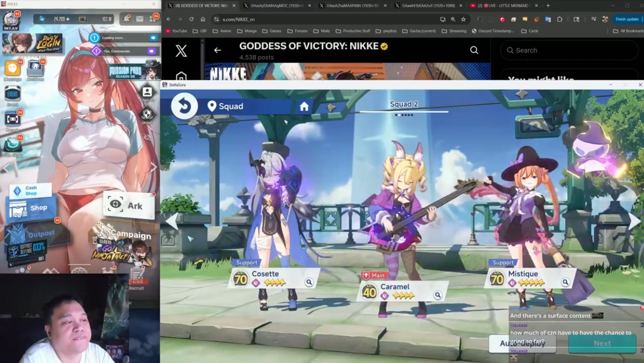The height and width of the screenshot is (363, 644).
Task: Open the Anime bookmarks folder
Action: (x=222, y=31)
